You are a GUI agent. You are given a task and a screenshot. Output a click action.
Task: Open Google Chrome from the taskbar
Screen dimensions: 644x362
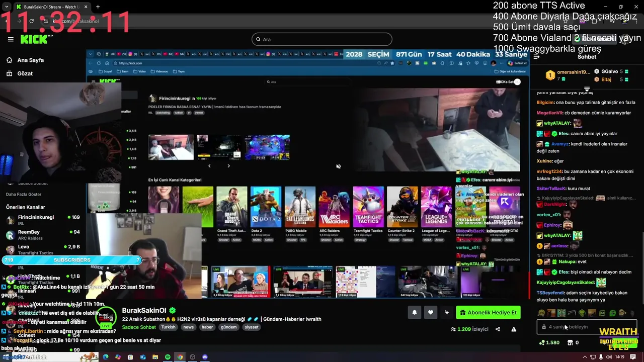(x=180, y=357)
